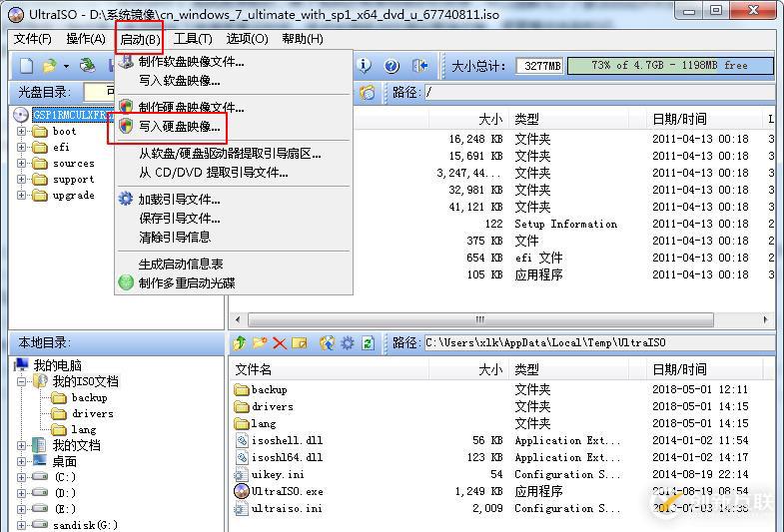Select the drivers folder under 我的ISO文档
This screenshot has height=532, width=784.
click(x=93, y=414)
